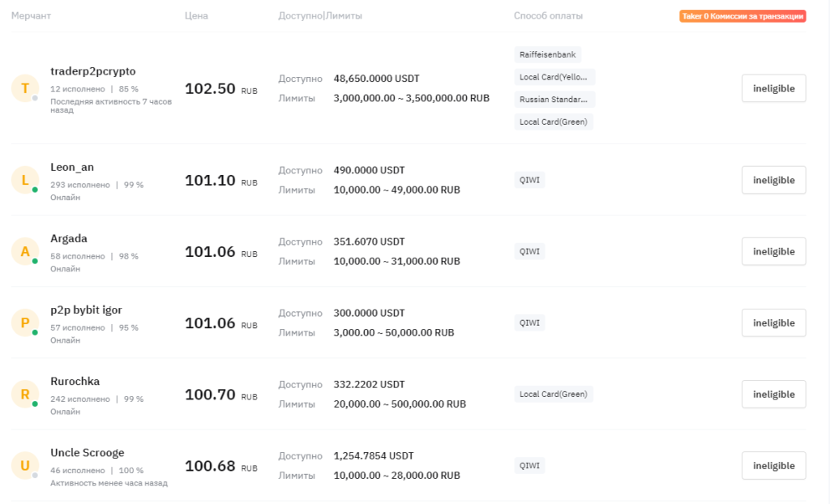Viewport: 830px width, 504px height.
Task: Open merchant profile traderp2pcrypto
Action: coord(92,71)
